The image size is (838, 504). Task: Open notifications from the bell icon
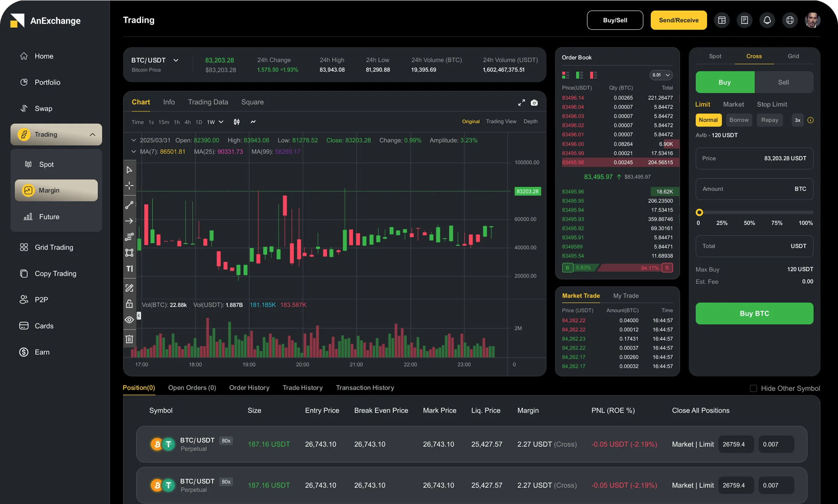tap(767, 20)
